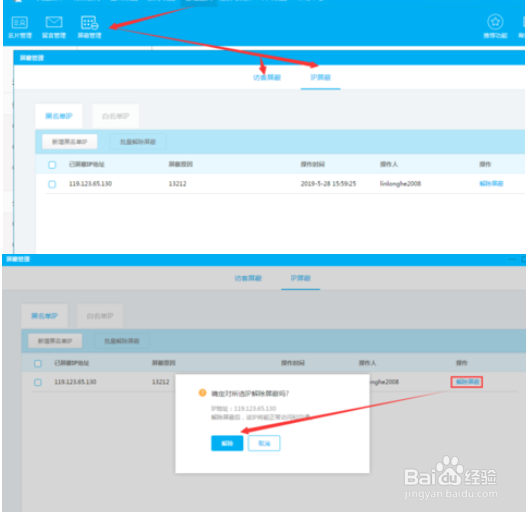This screenshot has height=512, width=527.
Task: Click red-boxed 解除屏蔽 link in dimmed window
Action: [467, 382]
